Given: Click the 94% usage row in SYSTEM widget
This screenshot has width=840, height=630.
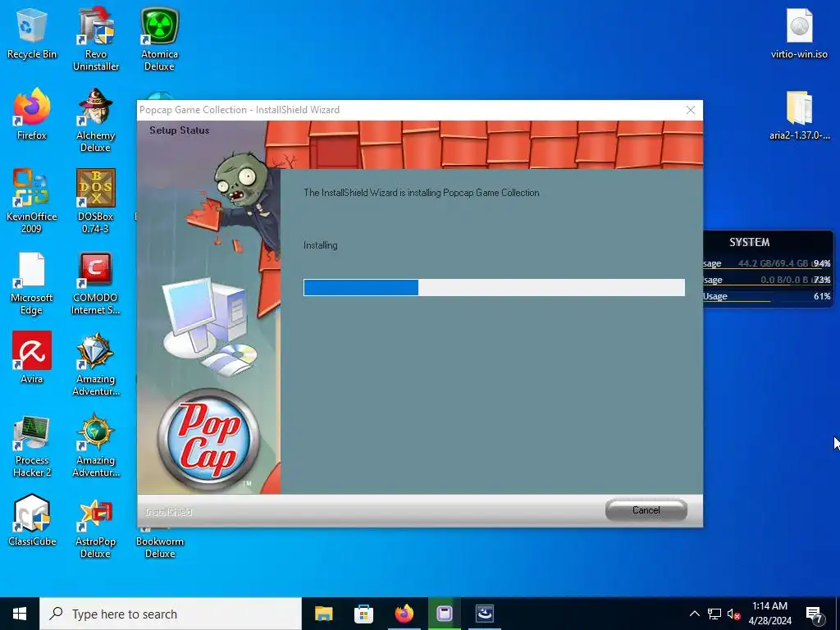Looking at the screenshot, I should tap(767, 263).
